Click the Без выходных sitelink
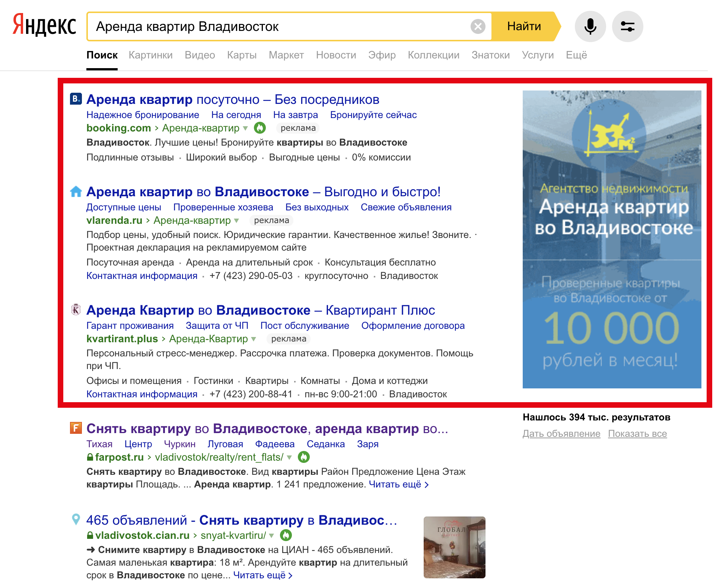 [x=317, y=207]
